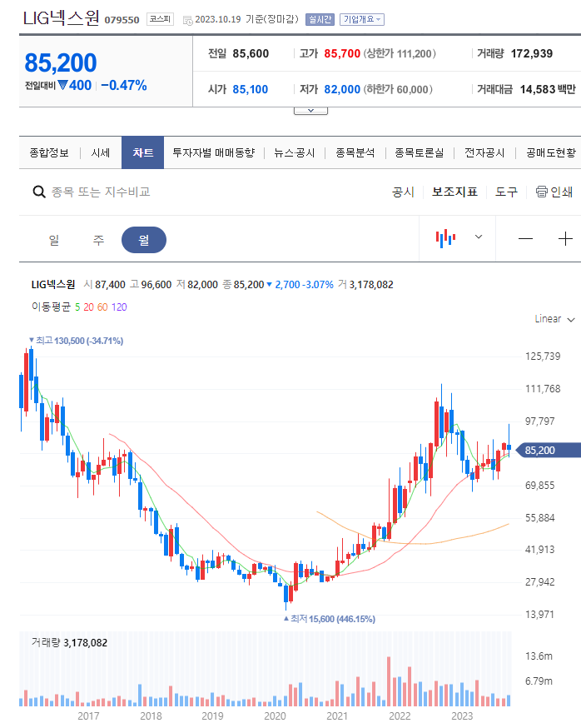
Task: Click the 공시 chart option
Action: tap(403, 192)
